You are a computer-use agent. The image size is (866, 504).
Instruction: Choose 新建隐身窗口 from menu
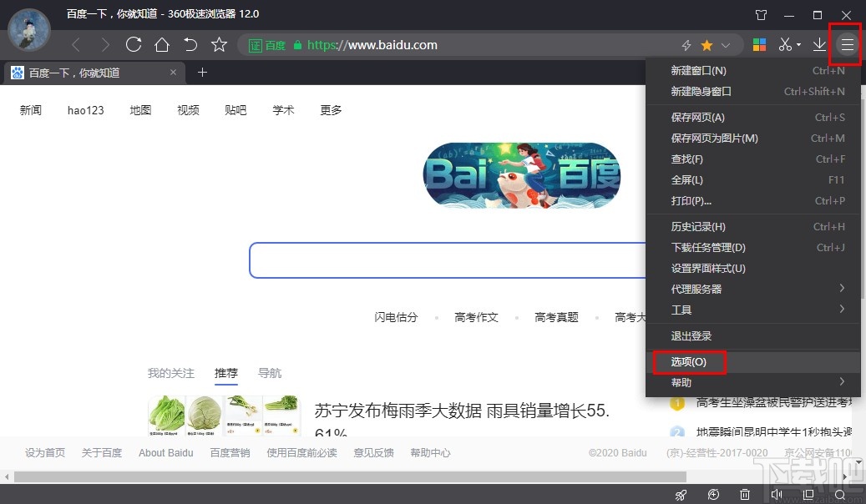[753, 92]
